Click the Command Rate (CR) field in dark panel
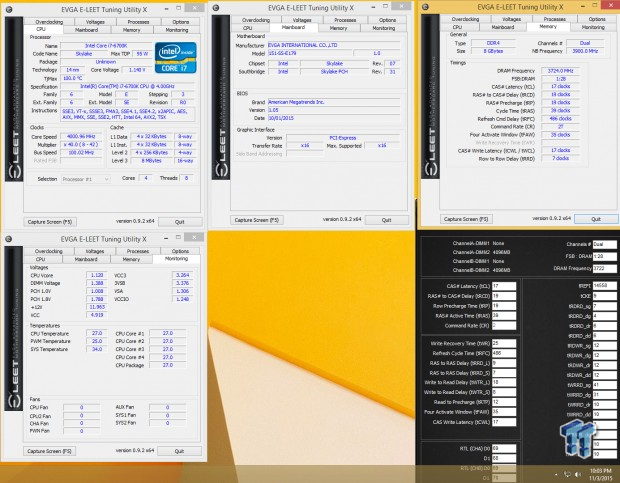This screenshot has height=483, width=620. 504,325
